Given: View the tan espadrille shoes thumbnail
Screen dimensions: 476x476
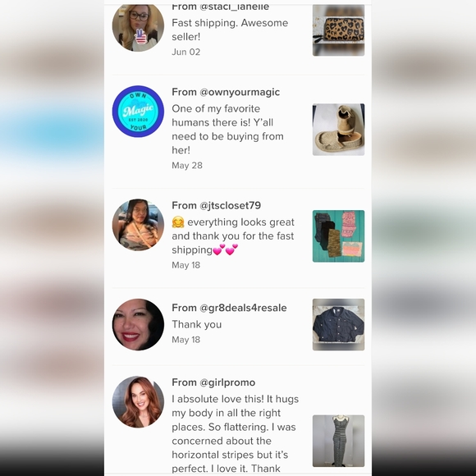Looking at the screenshot, I should pos(338,130).
